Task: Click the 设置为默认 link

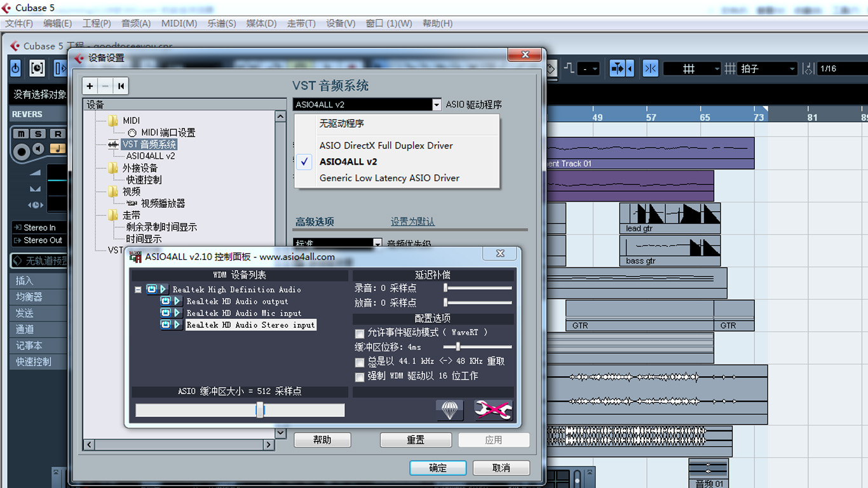Action: pos(413,222)
